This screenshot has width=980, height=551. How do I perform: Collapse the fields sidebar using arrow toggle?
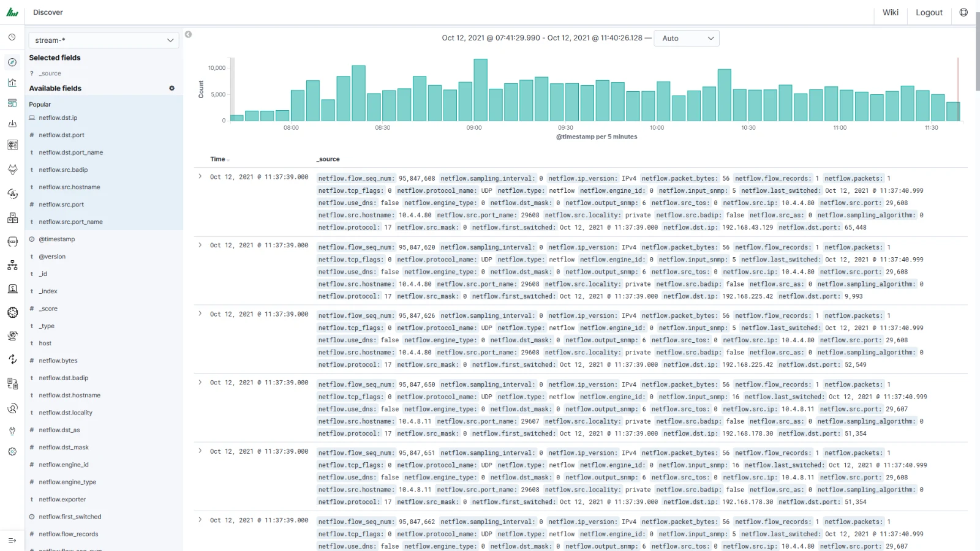(x=189, y=34)
